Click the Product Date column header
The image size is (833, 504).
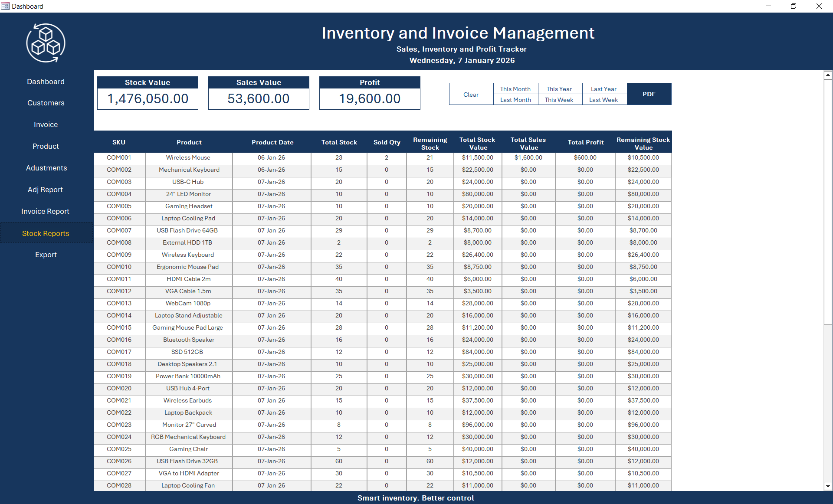tap(272, 142)
